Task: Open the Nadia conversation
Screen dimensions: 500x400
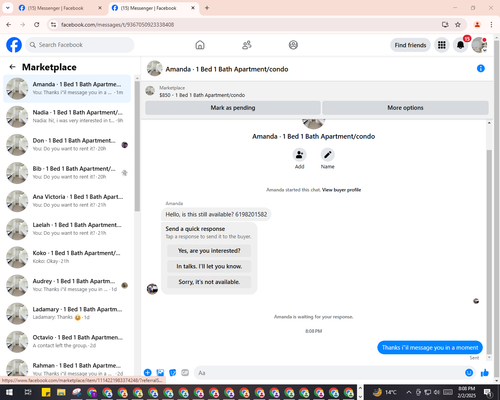Action: click(67, 116)
